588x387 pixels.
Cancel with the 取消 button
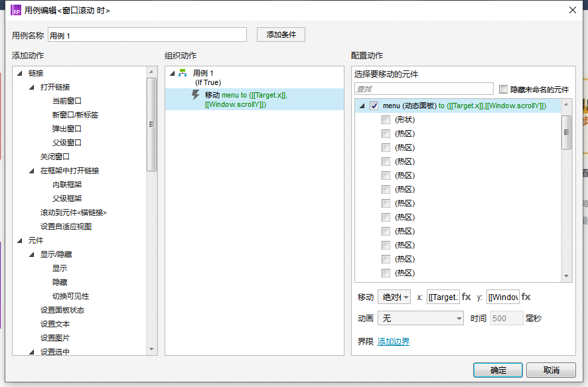click(551, 370)
